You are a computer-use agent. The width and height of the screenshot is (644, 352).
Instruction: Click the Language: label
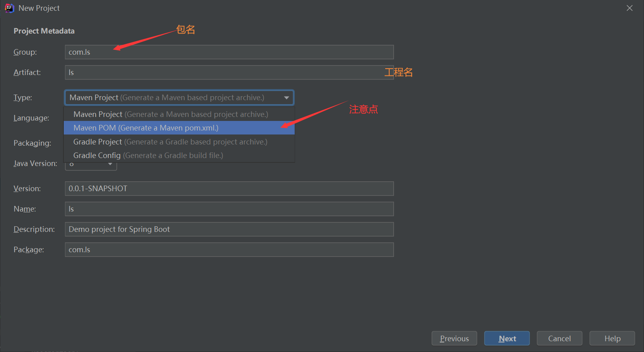click(31, 118)
